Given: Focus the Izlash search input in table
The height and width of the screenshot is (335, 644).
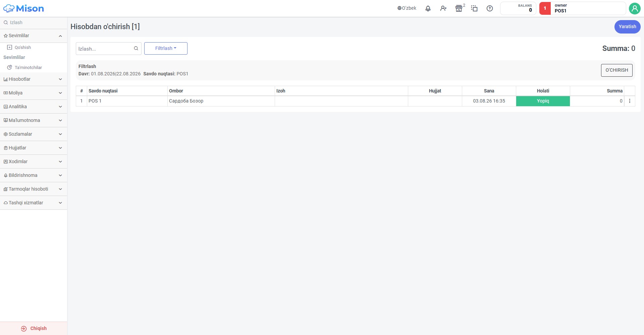Looking at the screenshot, I should [x=105, y=49].
